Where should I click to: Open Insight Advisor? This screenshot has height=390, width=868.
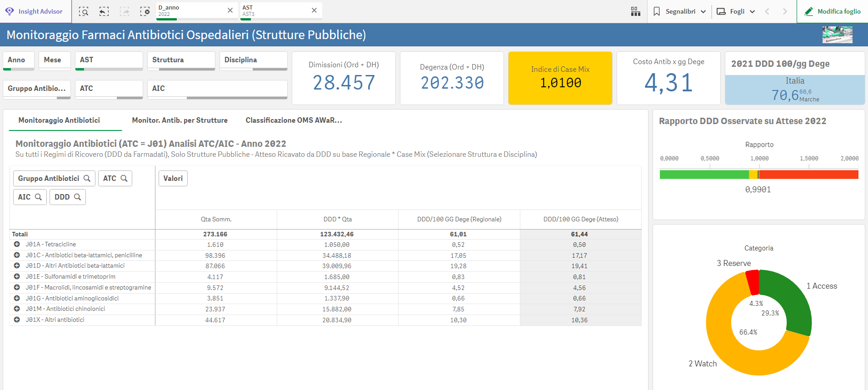(35, 11)
